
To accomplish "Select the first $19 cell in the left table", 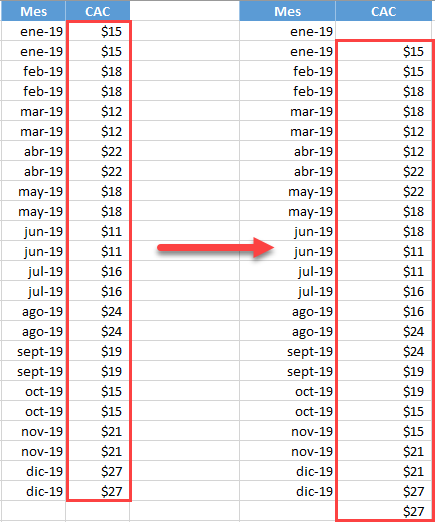I will pos(98,351).
